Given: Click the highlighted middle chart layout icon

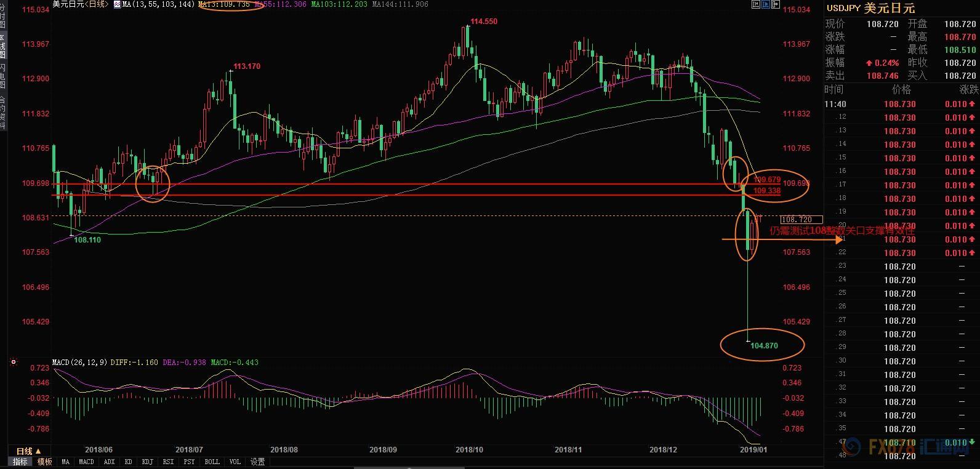Looking at the screenshot, I should [765, 4].
